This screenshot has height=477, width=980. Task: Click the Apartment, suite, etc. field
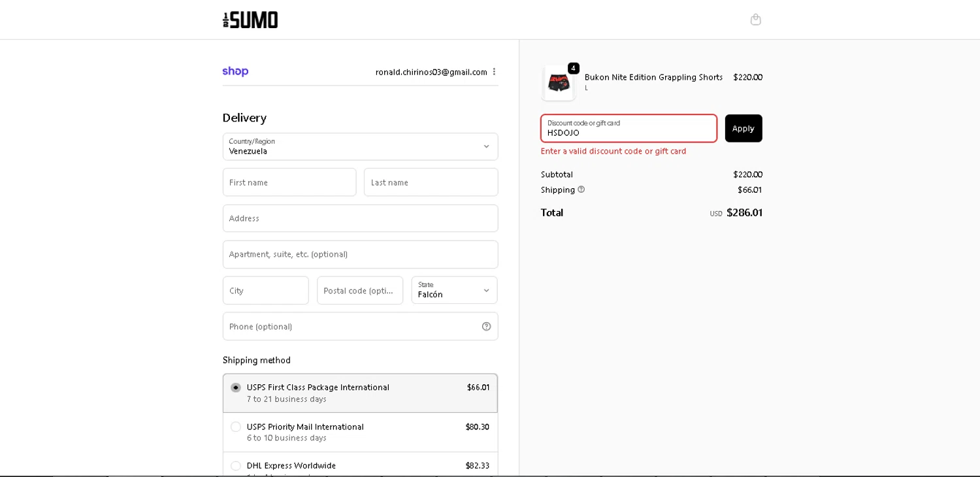pos(360,254)
